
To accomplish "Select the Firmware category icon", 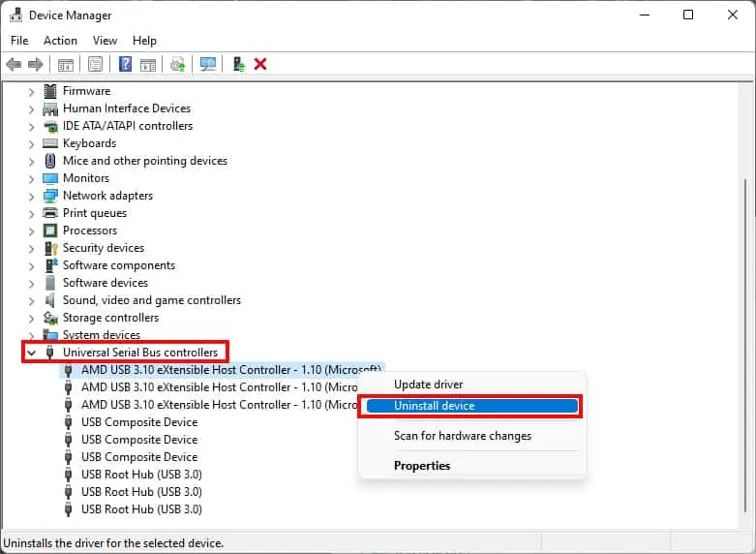I will [50, 91].
